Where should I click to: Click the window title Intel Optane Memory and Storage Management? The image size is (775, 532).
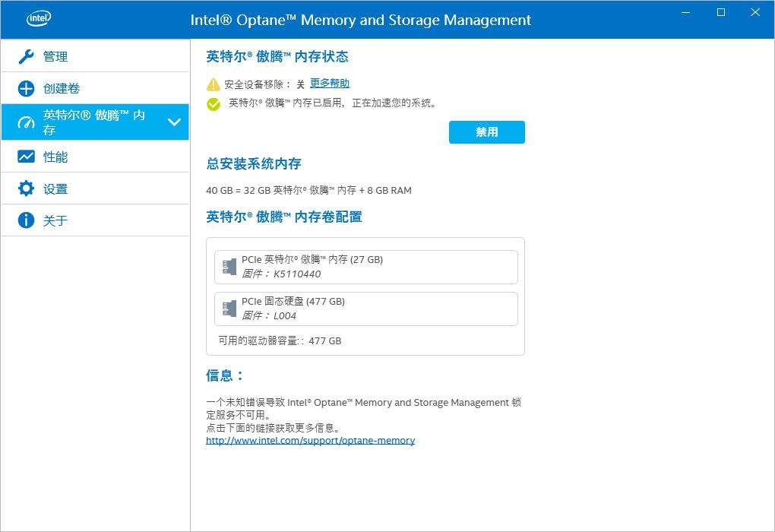[361, 20]
